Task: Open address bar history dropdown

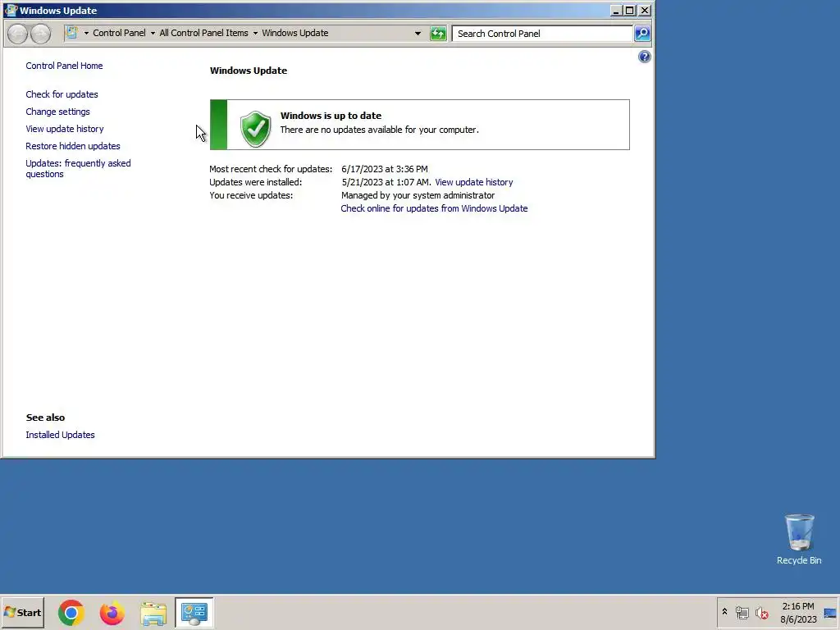Action: click(418, 33)
